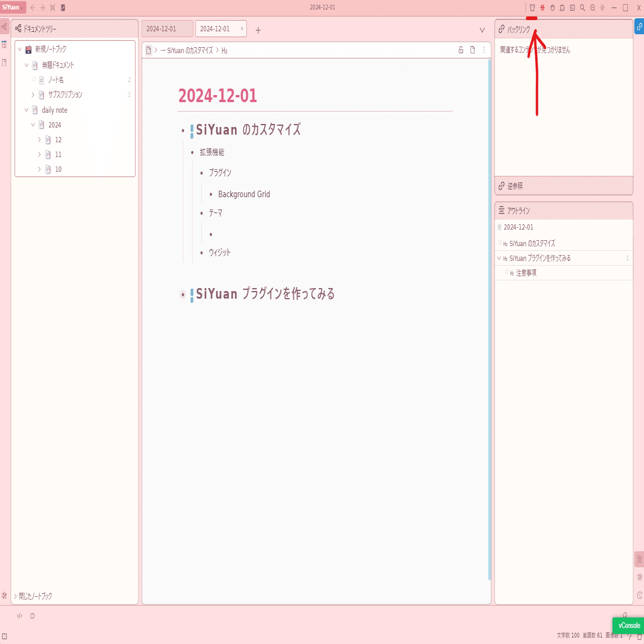The image size is (644, 644).
Task: Switch appearance mode with sun icon
Action: (603, 8)
